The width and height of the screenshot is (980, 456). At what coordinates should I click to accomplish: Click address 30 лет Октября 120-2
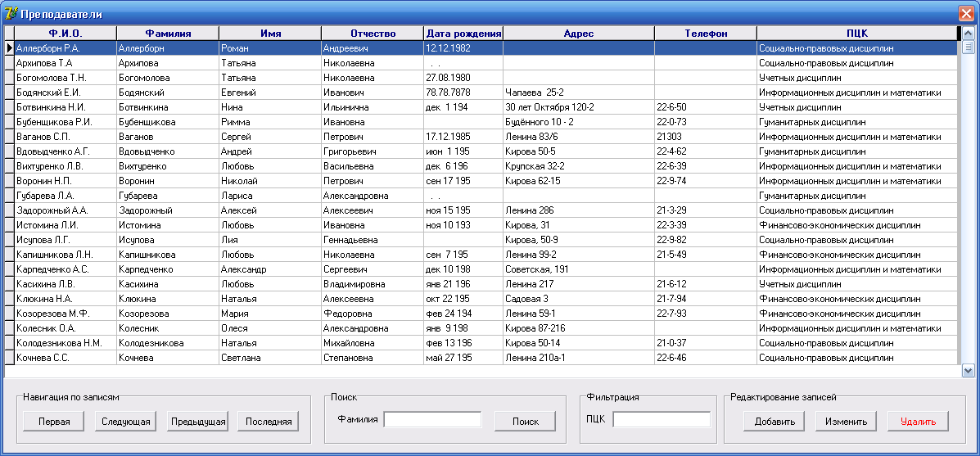pyautogui.click(x=579, y=107)
